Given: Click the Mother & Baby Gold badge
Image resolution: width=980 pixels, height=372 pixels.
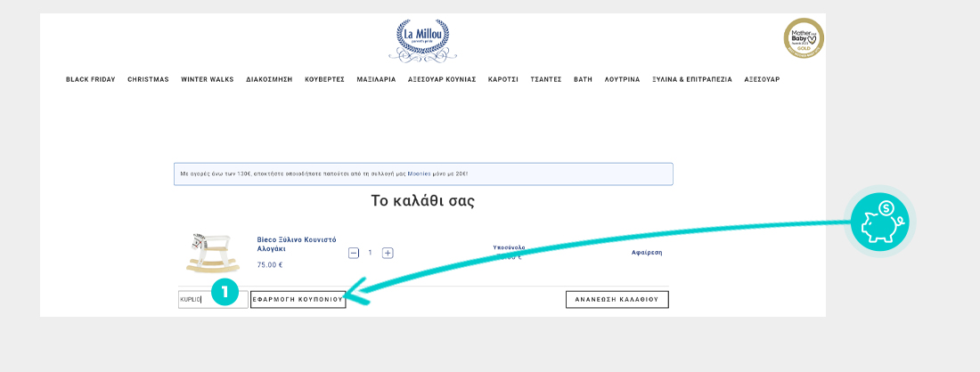Looking at the screenshot, I should [803, 38].
